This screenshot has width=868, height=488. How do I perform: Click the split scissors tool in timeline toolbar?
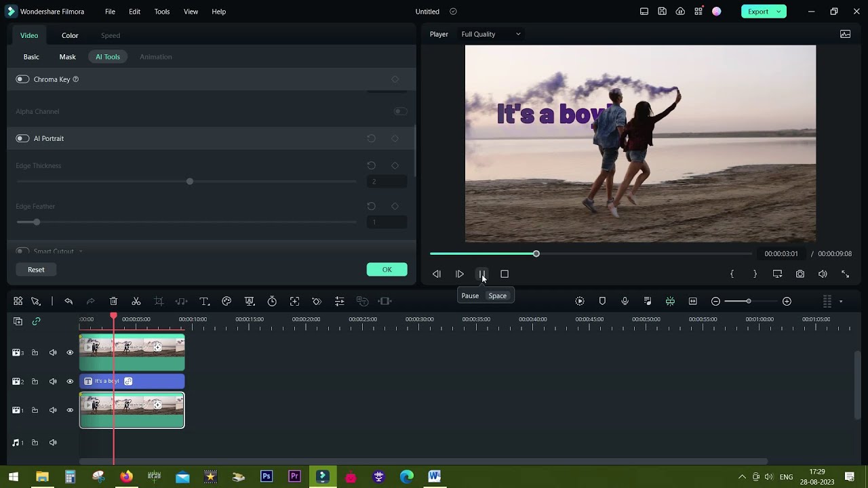[x=136, y=301]
